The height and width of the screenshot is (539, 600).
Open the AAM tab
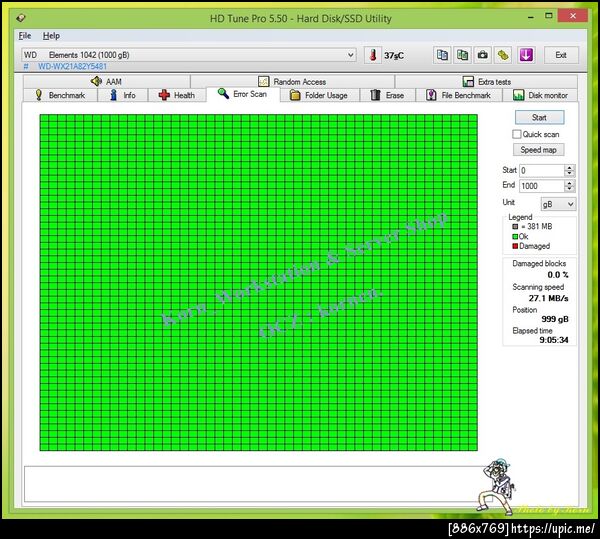pos(107,81)
